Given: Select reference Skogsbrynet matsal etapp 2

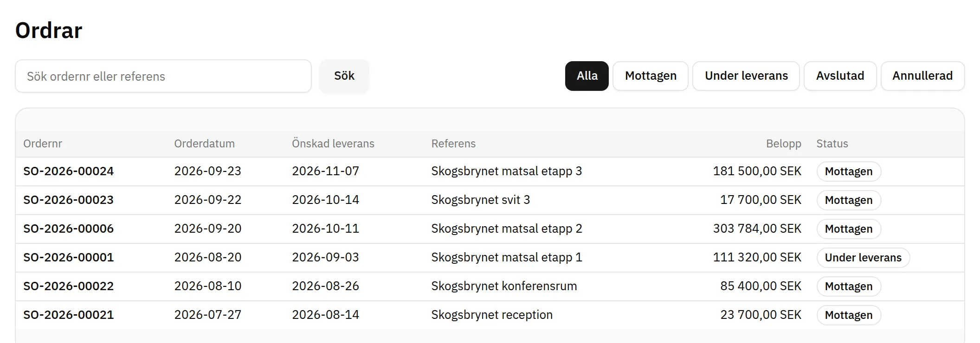Looking at the screenshot, I should [507, 229].
